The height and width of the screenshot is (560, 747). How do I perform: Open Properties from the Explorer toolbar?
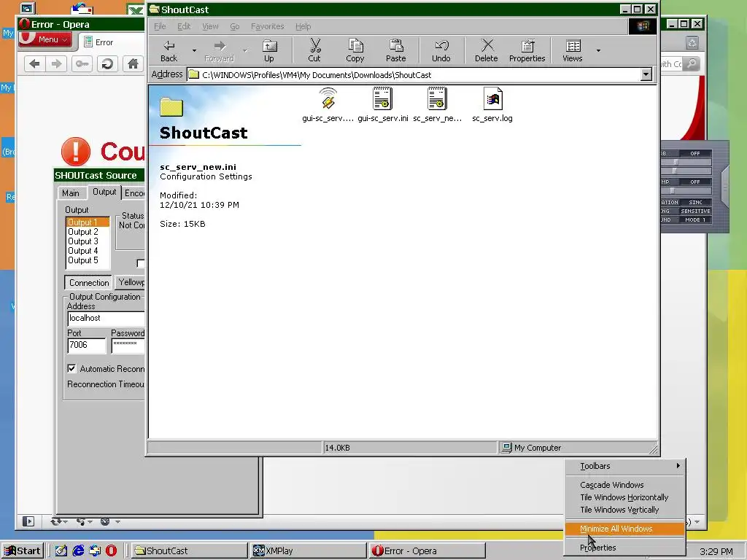coord(527,51)
